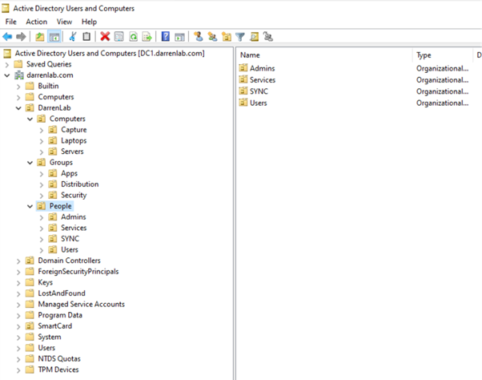
Task: Toggle Show/Hide Action Pane icon
Action: 179,37
